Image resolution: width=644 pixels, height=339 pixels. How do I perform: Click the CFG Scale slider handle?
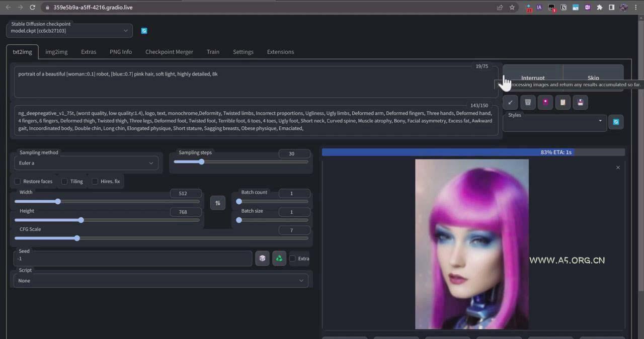coord(77,238)
